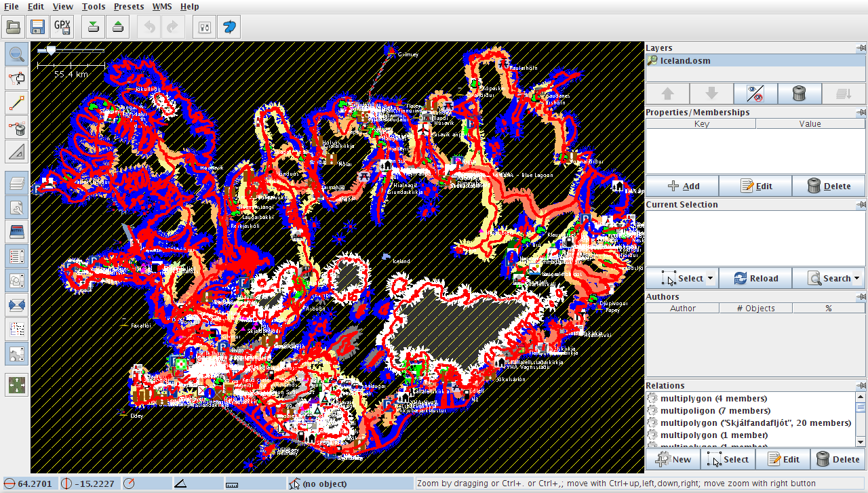Click the map zoom slider handle

click(x=51, y=50)
